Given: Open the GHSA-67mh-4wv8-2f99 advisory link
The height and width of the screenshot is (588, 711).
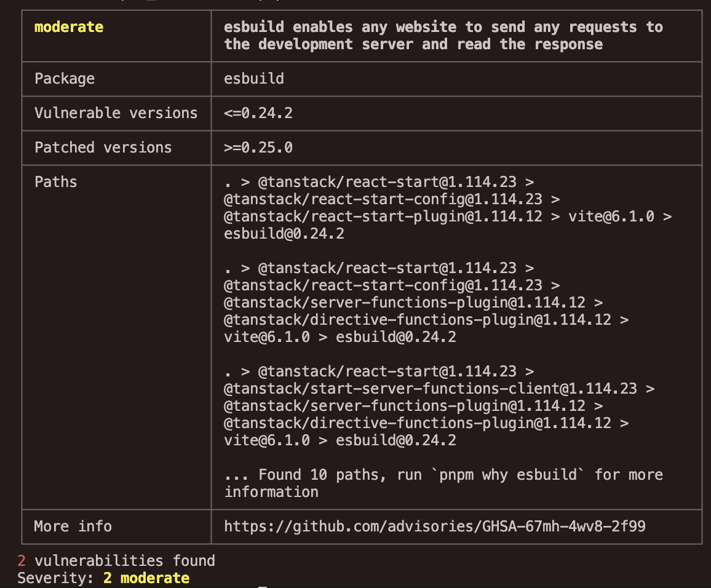Looking at the screenshot, I should click(435, 526).
